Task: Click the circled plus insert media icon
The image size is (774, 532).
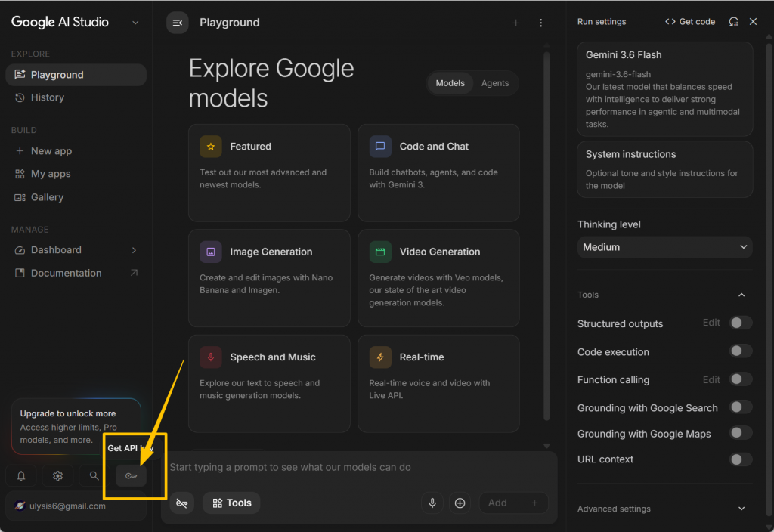Action: click(x=460, y=503)
